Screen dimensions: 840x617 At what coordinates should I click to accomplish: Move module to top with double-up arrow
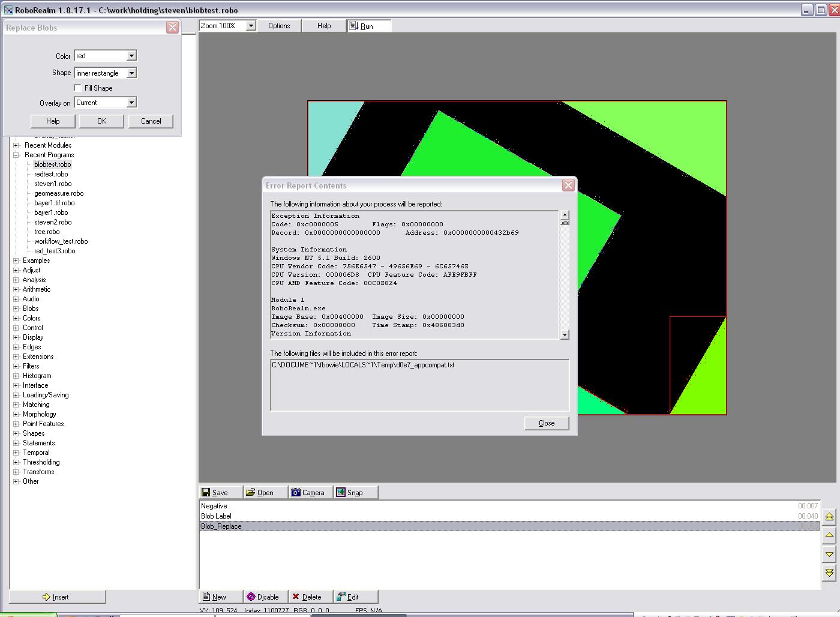829,517
